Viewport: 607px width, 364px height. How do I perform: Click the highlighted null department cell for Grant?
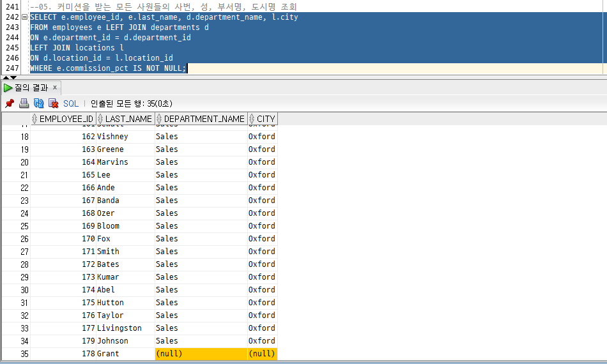point(201,354)
